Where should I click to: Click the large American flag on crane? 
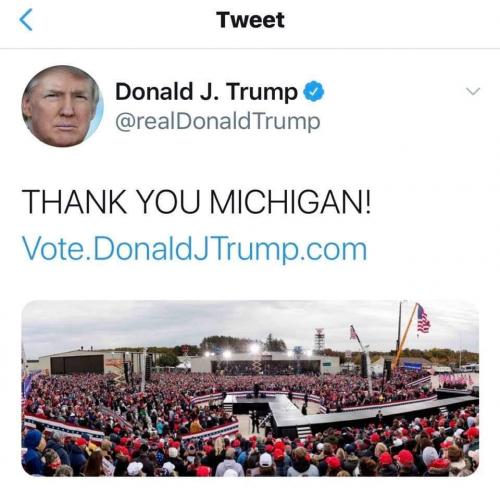tap(423, 319)
